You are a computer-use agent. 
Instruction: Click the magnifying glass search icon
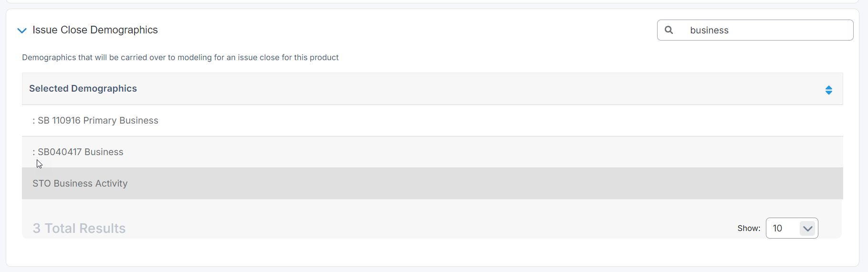pos(669,30)
